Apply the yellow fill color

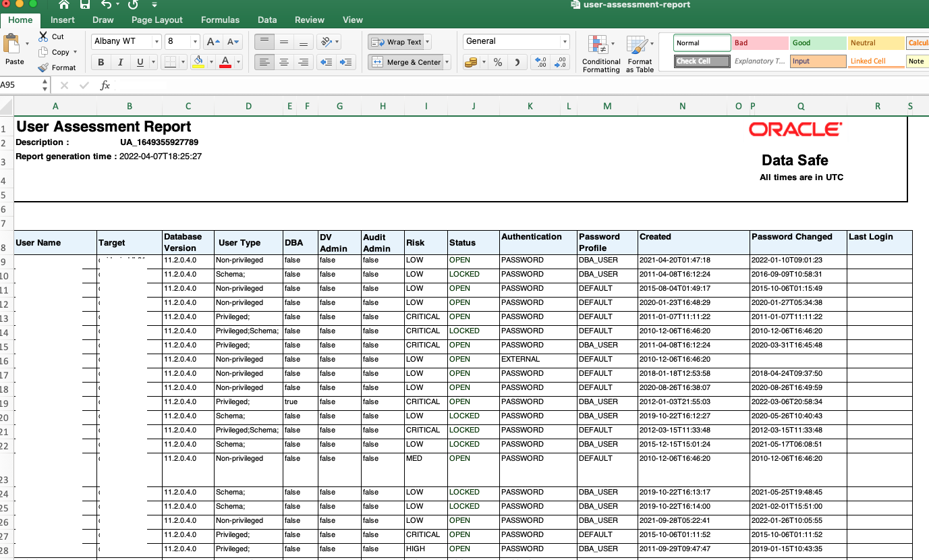(198, 62)
